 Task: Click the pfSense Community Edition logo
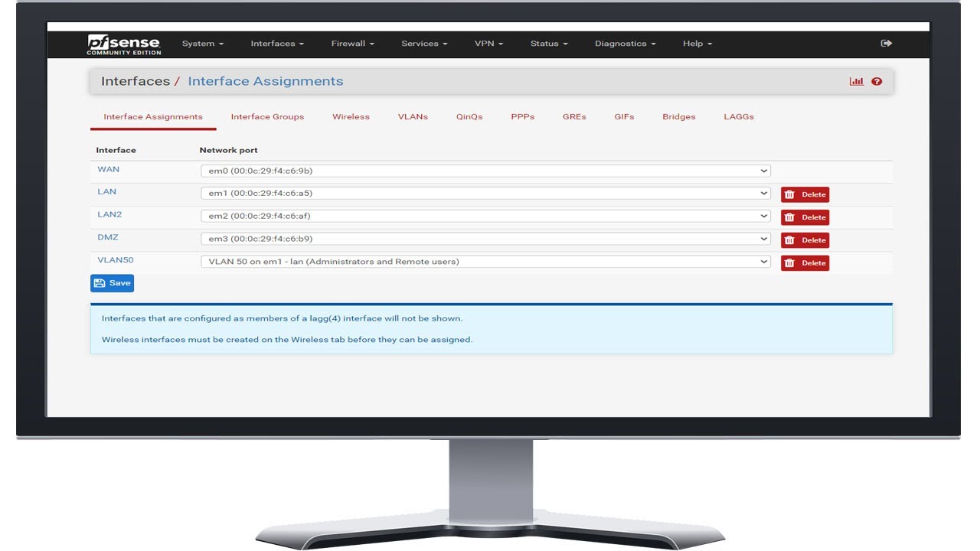[124, 44]
